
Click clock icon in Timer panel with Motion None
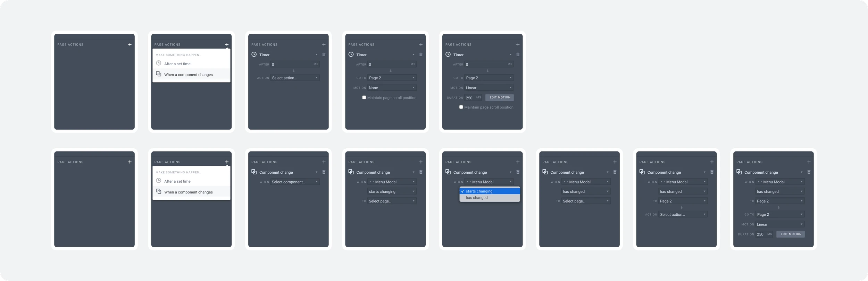tap(351, 55)
